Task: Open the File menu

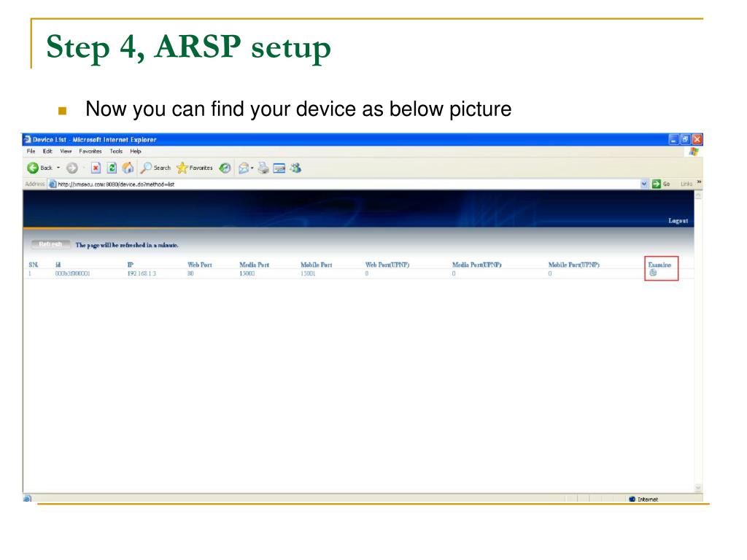Action: [31, 151]
